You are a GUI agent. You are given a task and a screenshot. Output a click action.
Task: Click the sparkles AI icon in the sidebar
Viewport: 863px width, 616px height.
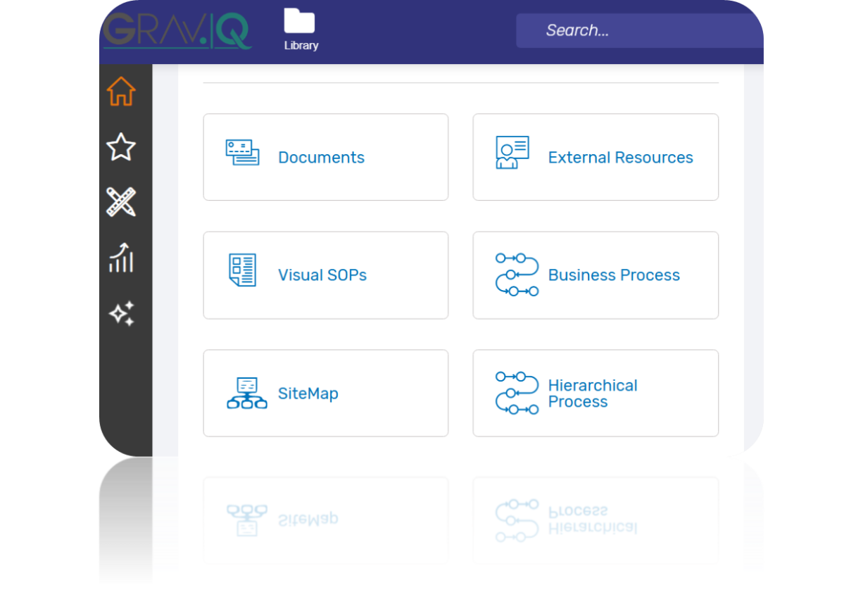tap(121, 314)
